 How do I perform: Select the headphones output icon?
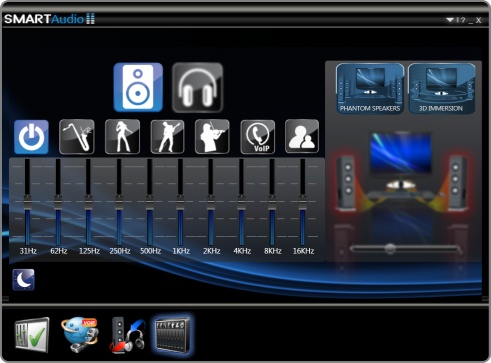point(197,87)
